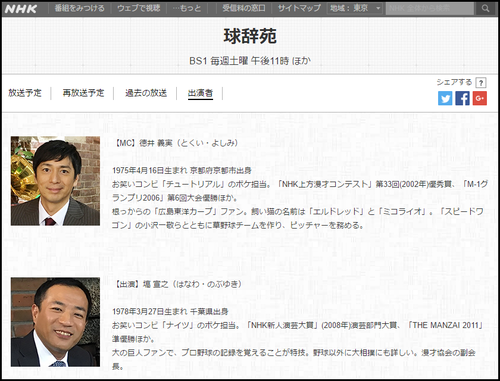Click the 球辞苑 program title
This screenshot has width=500, height=381.
(x=250, y=36)
